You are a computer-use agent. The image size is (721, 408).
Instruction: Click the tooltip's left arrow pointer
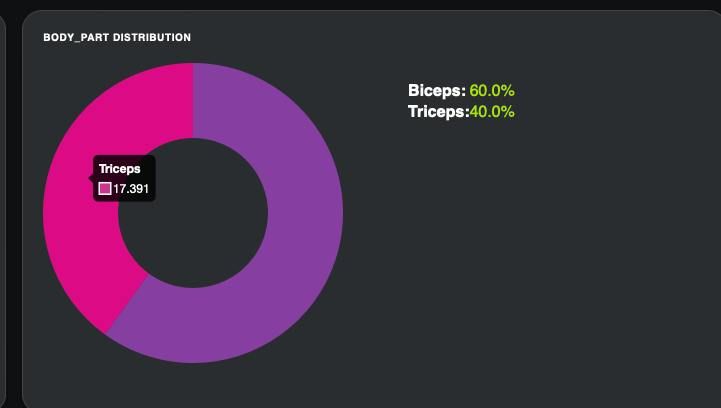pyautogui.click(x=92, y=178)
